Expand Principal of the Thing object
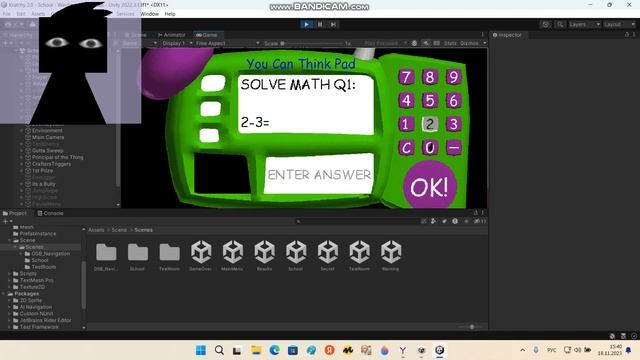 click(x=21, y=157)
